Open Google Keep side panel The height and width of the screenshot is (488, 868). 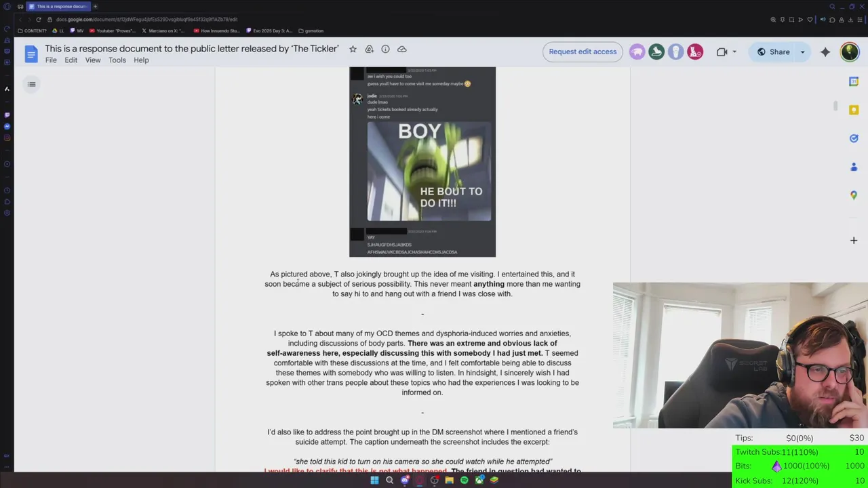click(x=854, y=110)
